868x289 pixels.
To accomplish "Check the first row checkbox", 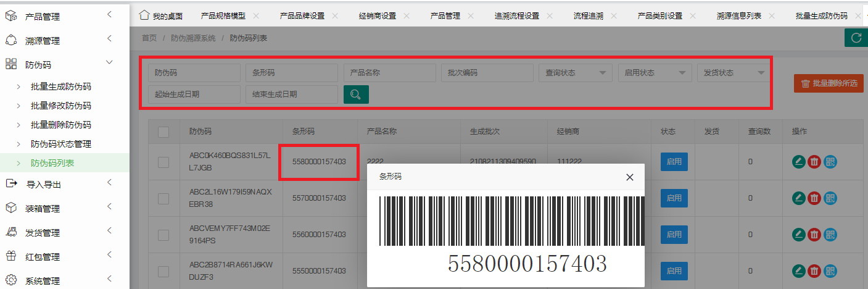I will (x=163, y=162).
